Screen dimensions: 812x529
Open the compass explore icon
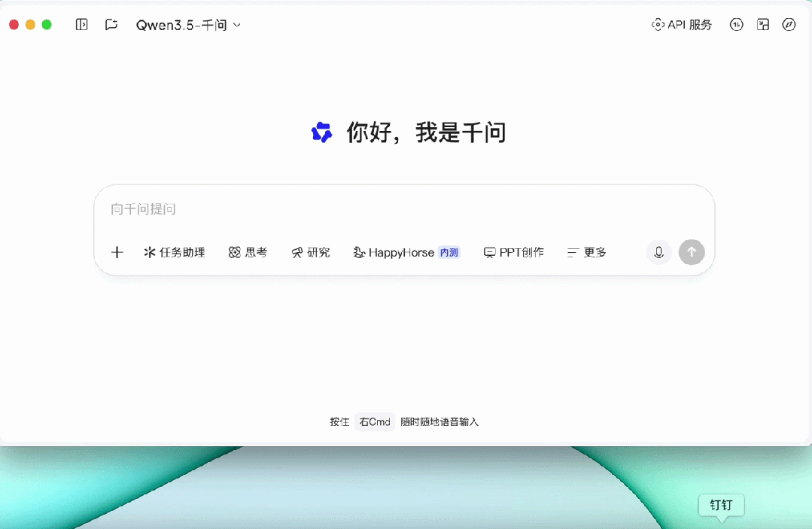(789, 24)
